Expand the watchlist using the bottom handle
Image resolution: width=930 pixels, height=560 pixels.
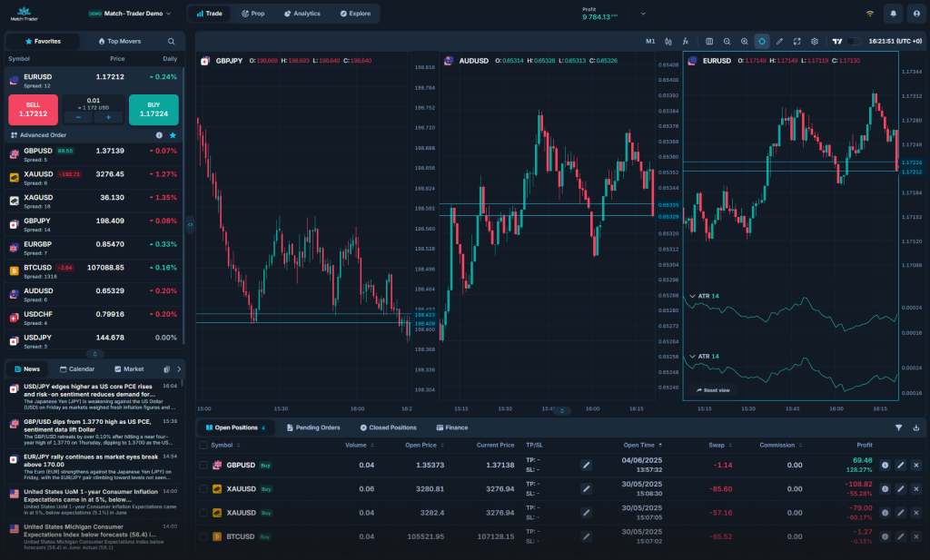pyautogui.click(x=94, y=354)
